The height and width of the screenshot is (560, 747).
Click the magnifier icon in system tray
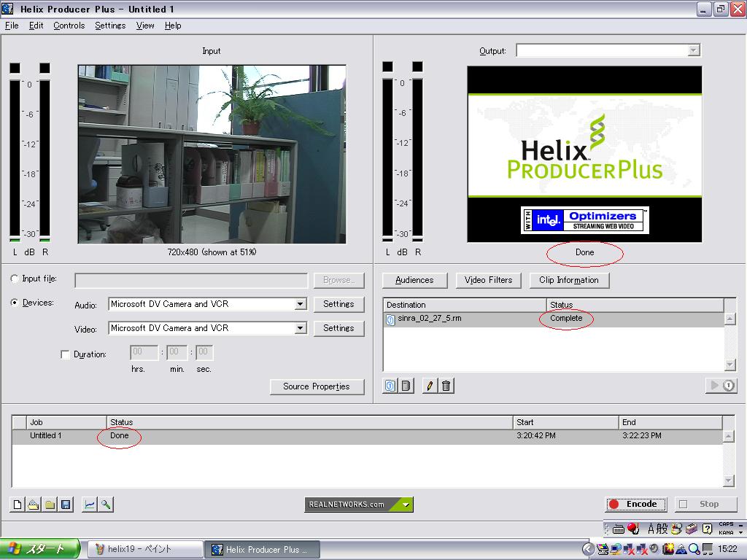point(694,550)
